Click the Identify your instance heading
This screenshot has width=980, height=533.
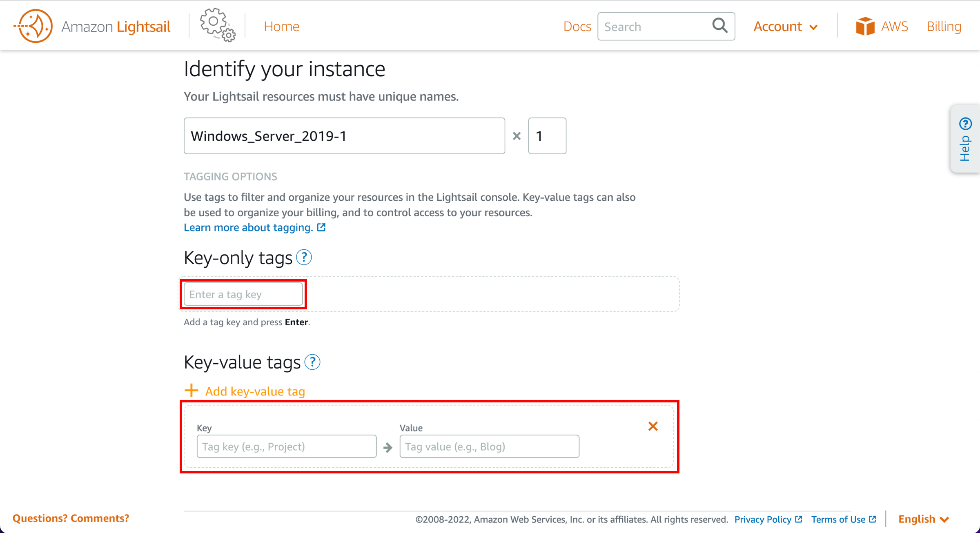point(284,69)
